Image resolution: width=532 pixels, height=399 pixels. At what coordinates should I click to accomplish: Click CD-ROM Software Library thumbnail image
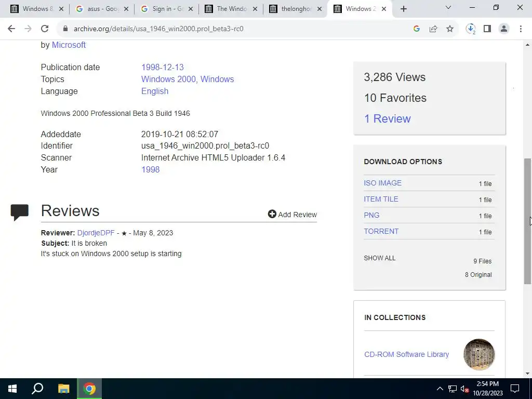(478, 354)
